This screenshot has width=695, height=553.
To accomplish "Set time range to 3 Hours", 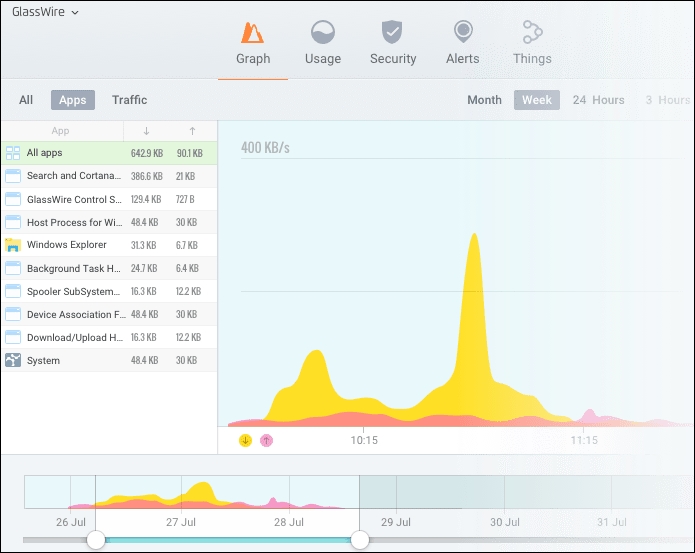I will [668, 100].
